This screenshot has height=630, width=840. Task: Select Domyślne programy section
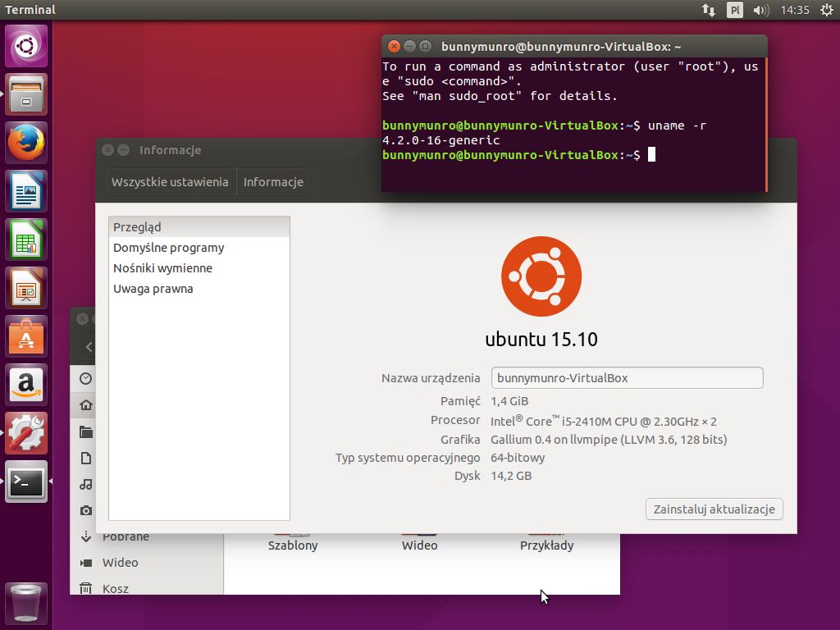(199, 248)
